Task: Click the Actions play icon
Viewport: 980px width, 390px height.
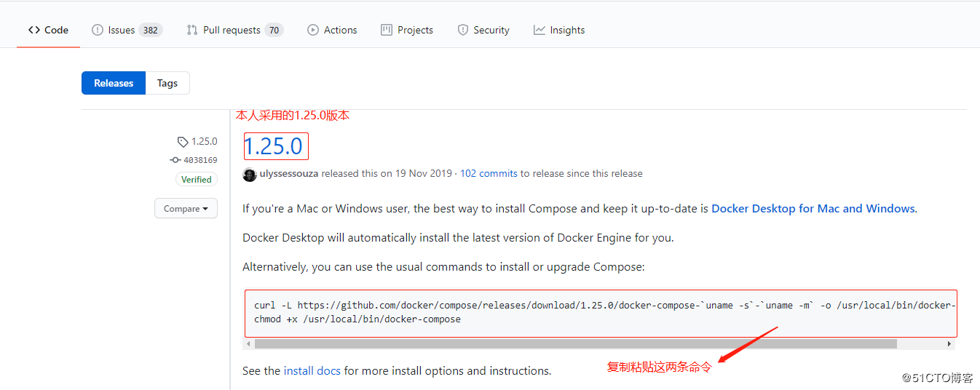Action: pyautogui.click(x=313, y=30)
